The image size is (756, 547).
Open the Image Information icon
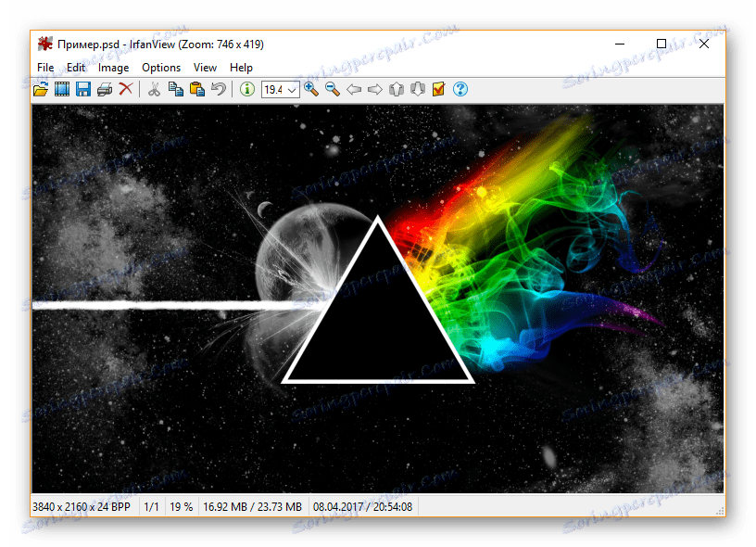click(x=247, y=89)
